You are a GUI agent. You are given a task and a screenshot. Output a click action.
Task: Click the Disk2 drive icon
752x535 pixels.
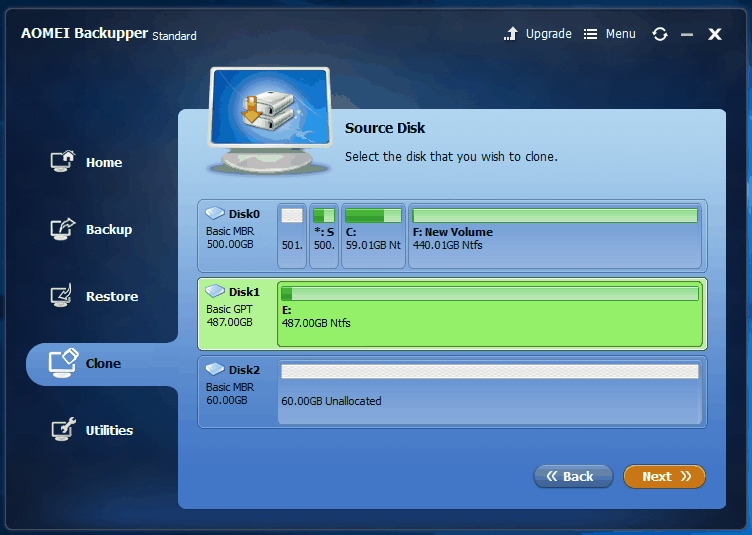pyautogui.click(x=215, y=369)
